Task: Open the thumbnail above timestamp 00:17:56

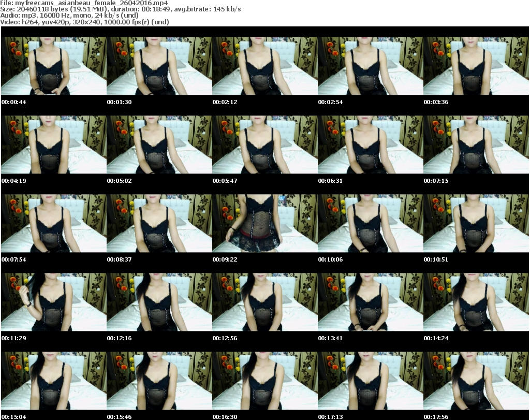Action: (x=476, y=381)
